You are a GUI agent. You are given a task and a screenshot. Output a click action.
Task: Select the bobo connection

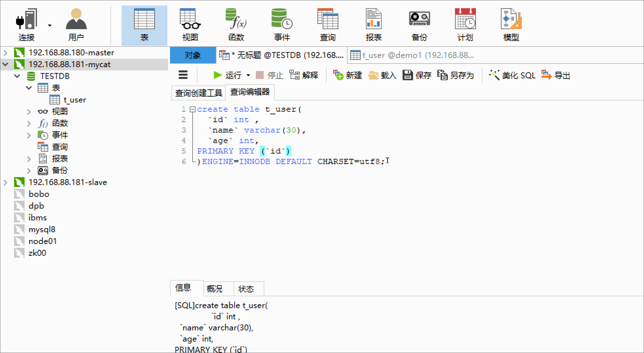coord(39,194)
